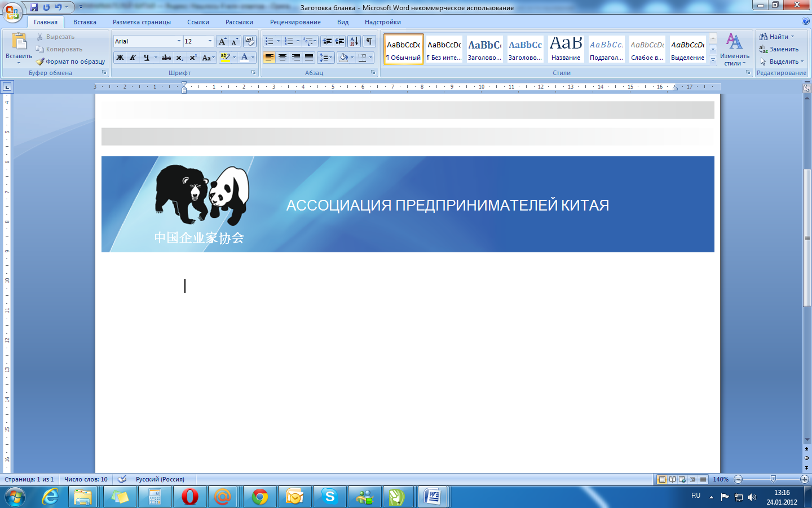Screen dimensions: 812x508
Task: Apply bulleted list icon
Action: tap(270, 41)
